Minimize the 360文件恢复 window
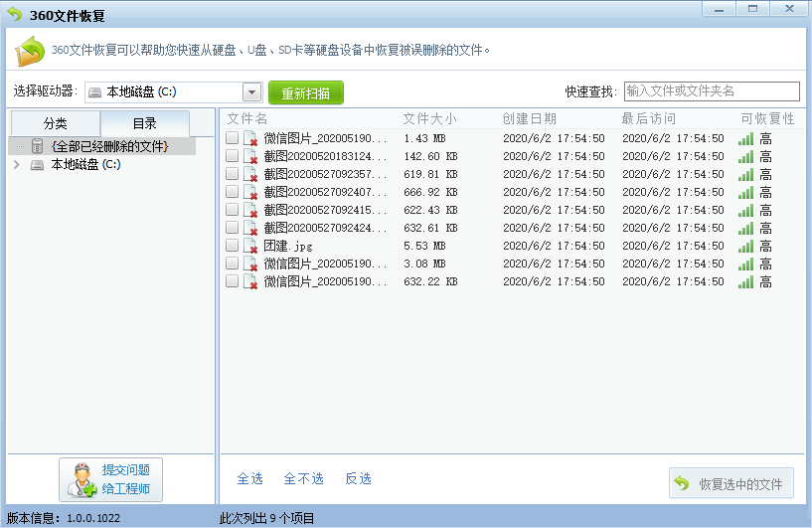Image resolution: width=812 pixels, height=528 pixels. 719,9
